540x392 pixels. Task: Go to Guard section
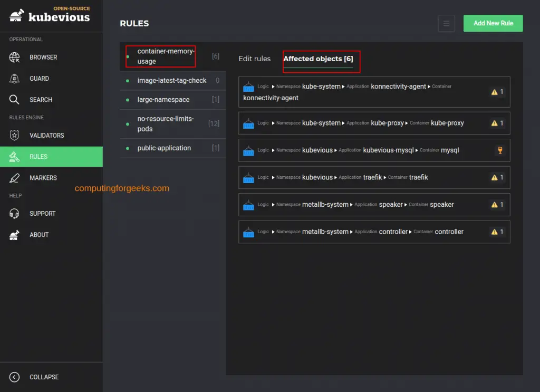pyautogui.click(x=51, y=79)
